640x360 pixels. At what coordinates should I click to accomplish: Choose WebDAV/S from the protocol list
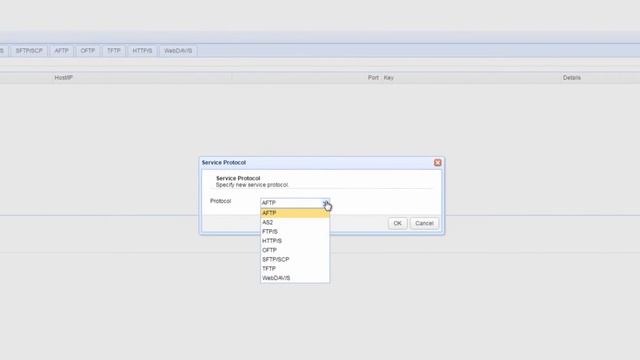tap(295, 278)
